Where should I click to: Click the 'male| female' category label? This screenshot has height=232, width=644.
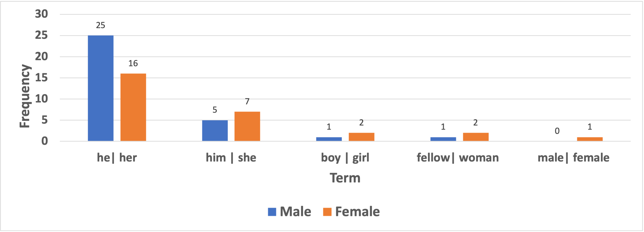click(x=574, y=158)
